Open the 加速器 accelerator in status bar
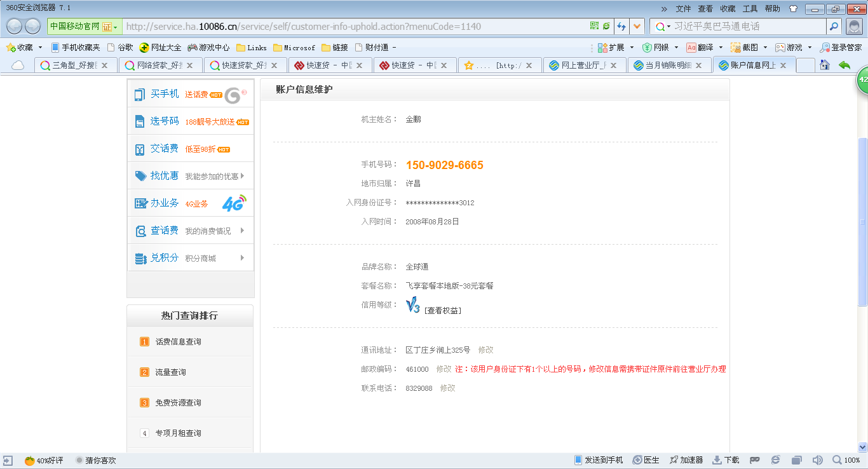This screenshot has height=469, width=868. pos(686,460)
